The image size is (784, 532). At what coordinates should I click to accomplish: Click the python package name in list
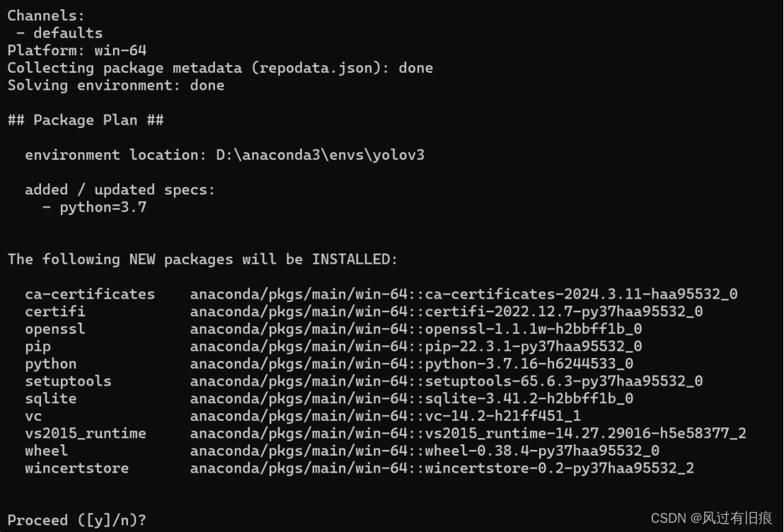51,364
